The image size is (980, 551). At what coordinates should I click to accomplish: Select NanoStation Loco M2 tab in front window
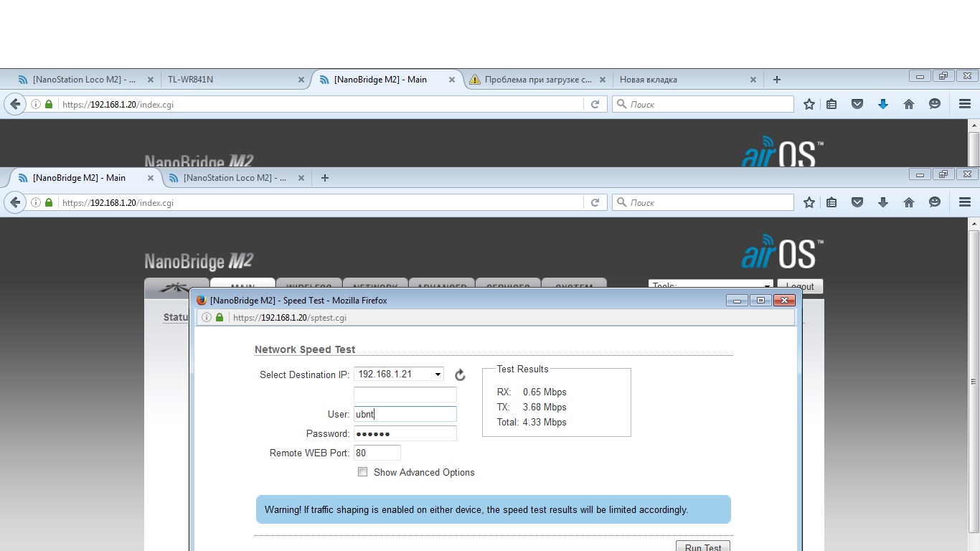pyautogui.click(x=235, y=178)
